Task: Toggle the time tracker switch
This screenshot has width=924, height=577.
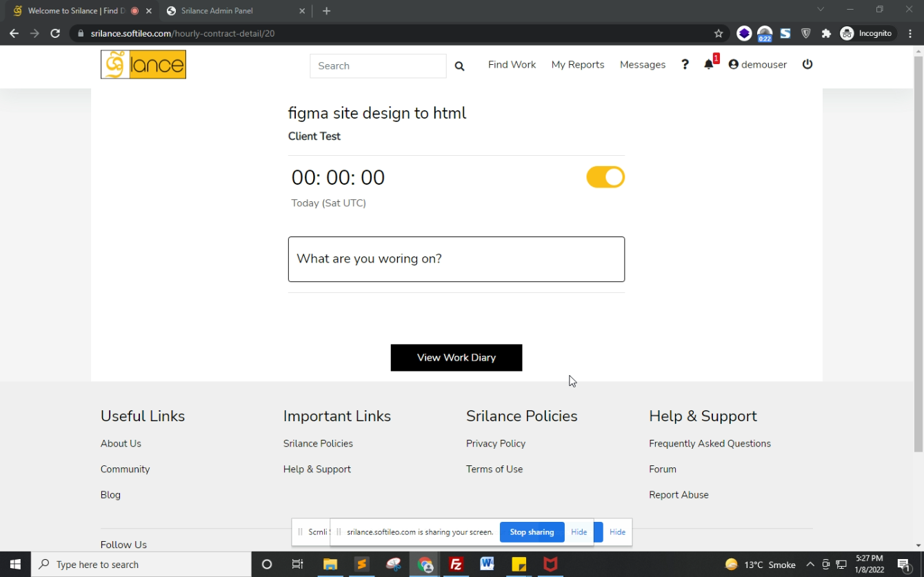Action: click(605, 177)
